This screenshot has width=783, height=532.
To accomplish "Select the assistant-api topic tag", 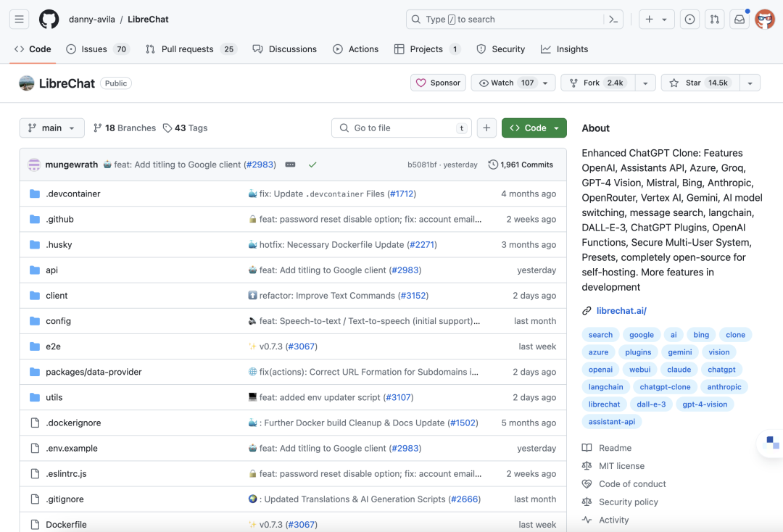I will click(x=612, y=422).
